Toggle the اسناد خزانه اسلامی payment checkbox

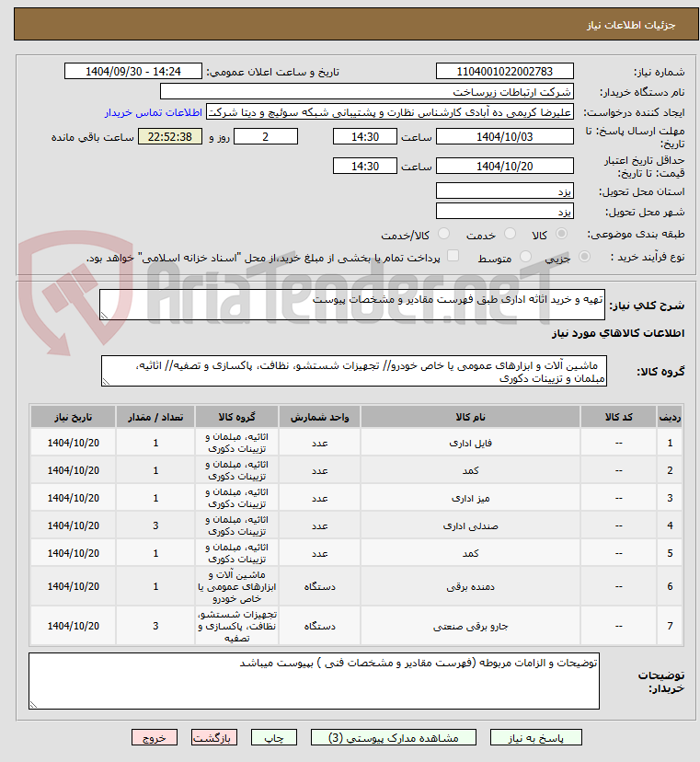point(453,256)
